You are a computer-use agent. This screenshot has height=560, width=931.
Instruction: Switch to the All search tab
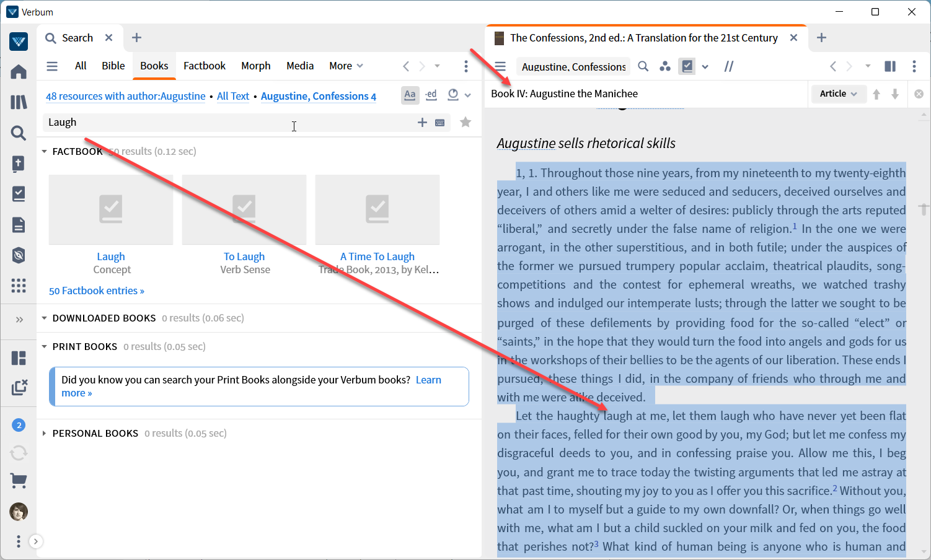click(81, 66)
